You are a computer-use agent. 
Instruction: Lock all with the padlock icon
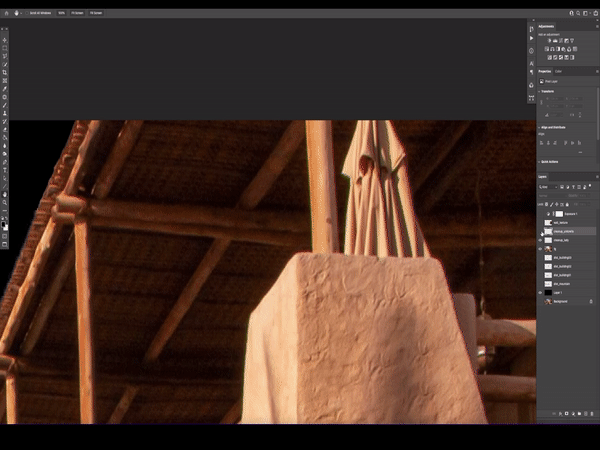(x=567, y=205)
